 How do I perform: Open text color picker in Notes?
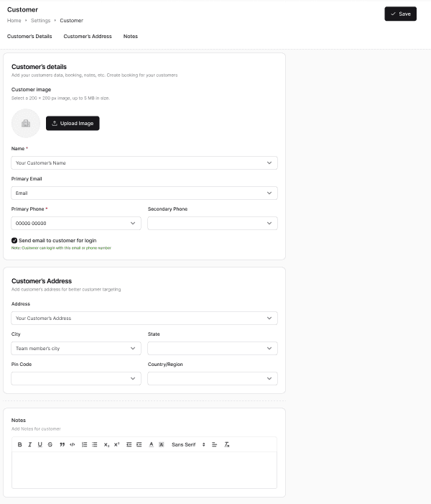(152, 444)
